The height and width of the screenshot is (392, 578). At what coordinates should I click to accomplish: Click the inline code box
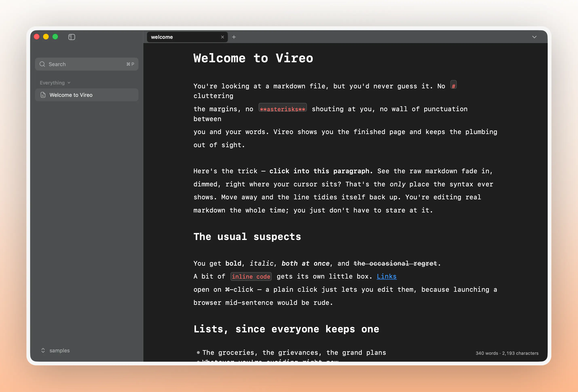point(251,276)
